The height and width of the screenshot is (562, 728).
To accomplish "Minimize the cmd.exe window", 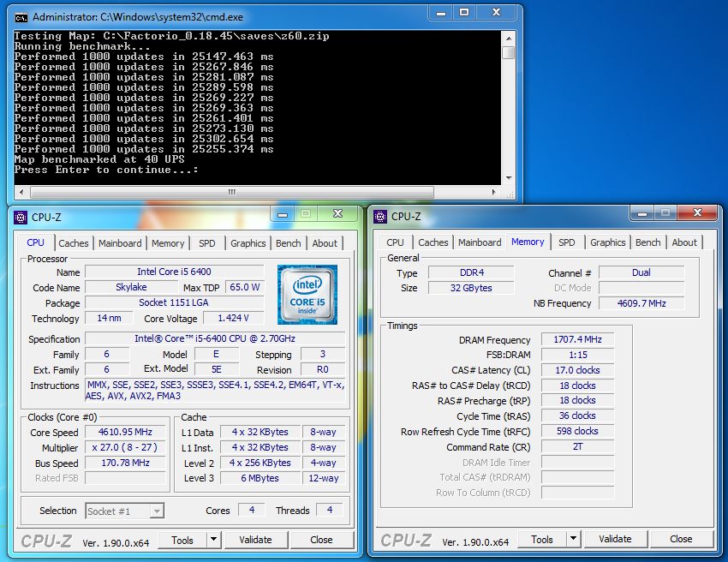I will [441, 13].
